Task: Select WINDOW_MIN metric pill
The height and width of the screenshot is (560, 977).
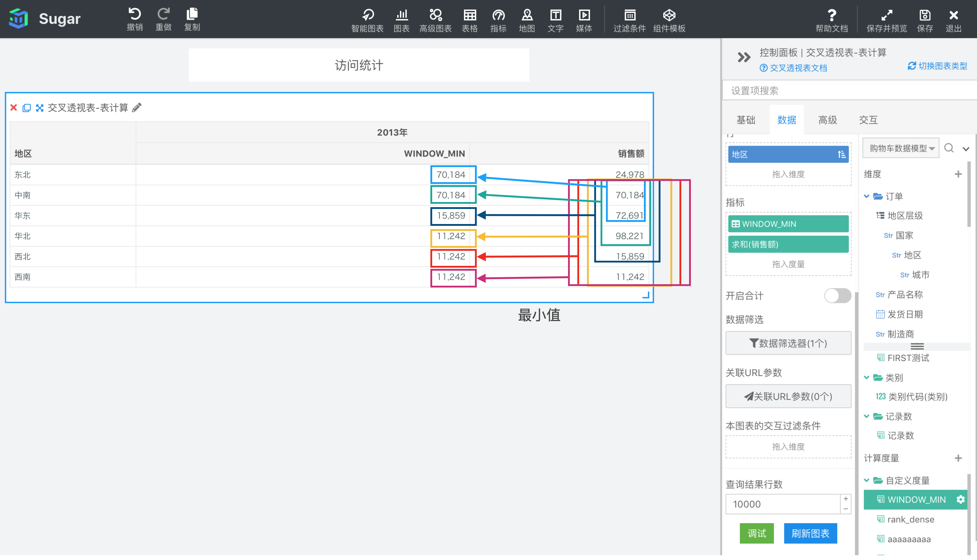Action: [788, 224]
